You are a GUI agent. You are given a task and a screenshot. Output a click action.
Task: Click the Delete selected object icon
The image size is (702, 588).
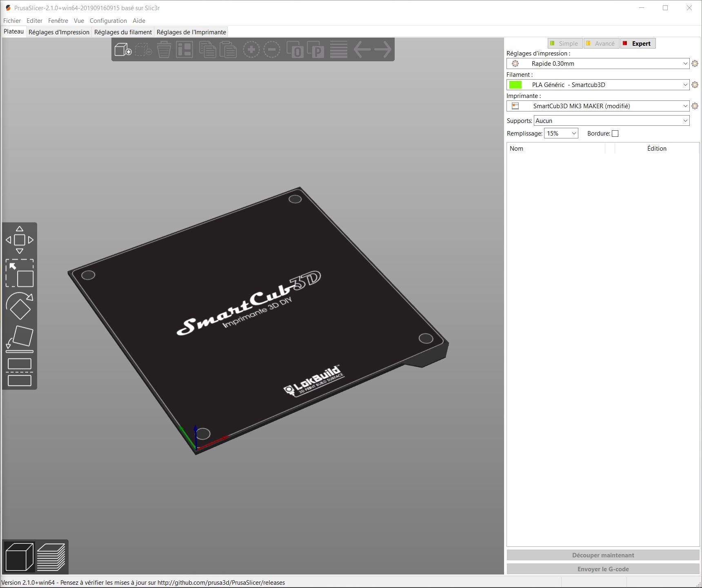143,50
